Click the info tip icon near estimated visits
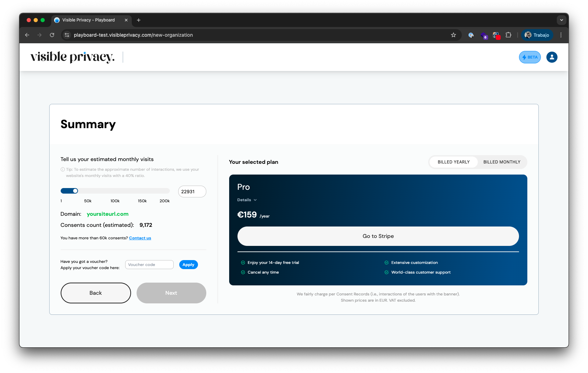 [x=62, y=169]
